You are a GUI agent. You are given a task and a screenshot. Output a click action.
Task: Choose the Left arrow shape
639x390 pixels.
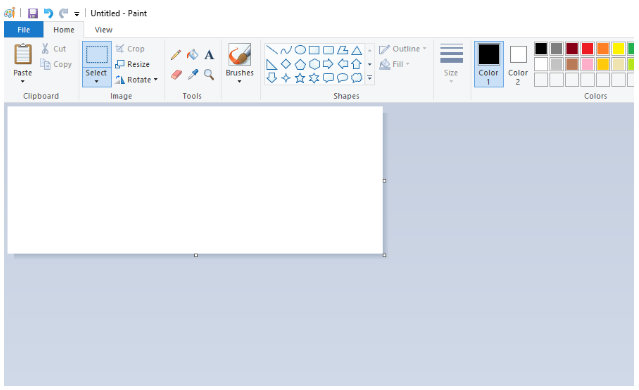pos(343,64)
